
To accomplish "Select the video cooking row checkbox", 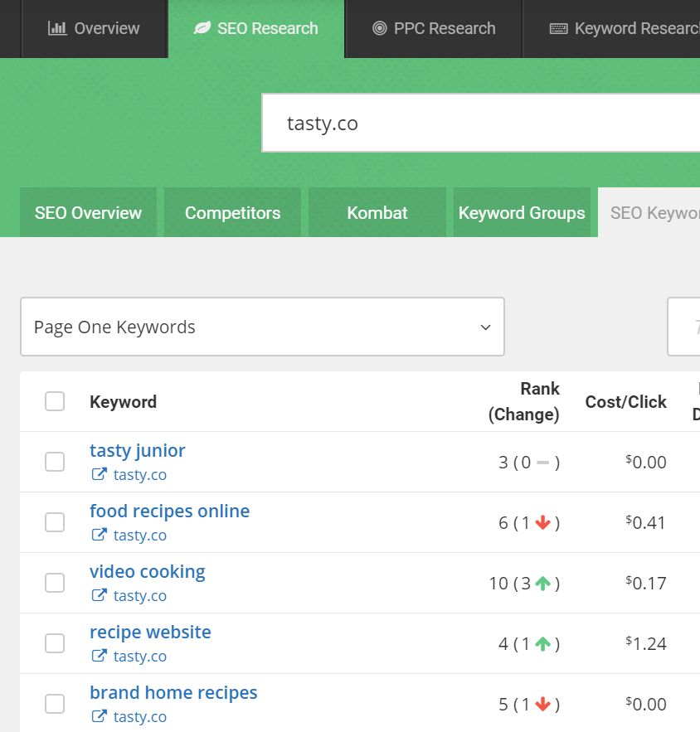I will [x=55, y=583].
